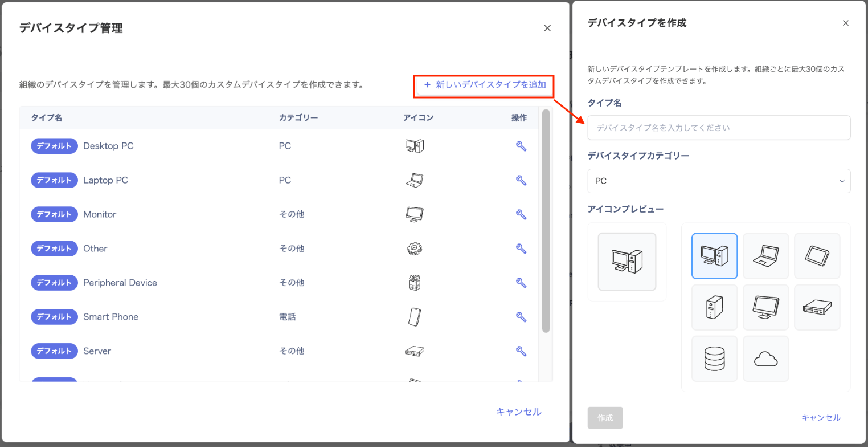
Task: Choose the database icon in icon picker
Action: [x=714, y=359]
